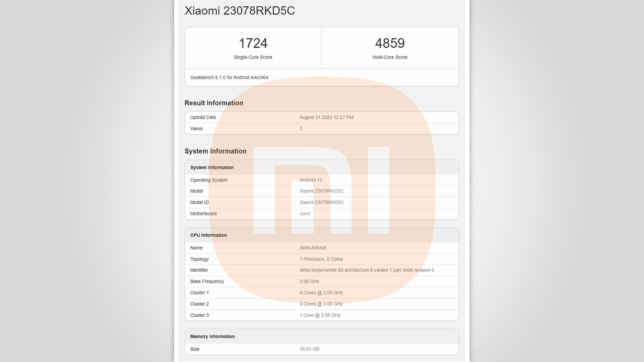Viewport: 644px width, 362px height.
Task: Select the multi-core score 4859
Action: (x=390, y=43)
